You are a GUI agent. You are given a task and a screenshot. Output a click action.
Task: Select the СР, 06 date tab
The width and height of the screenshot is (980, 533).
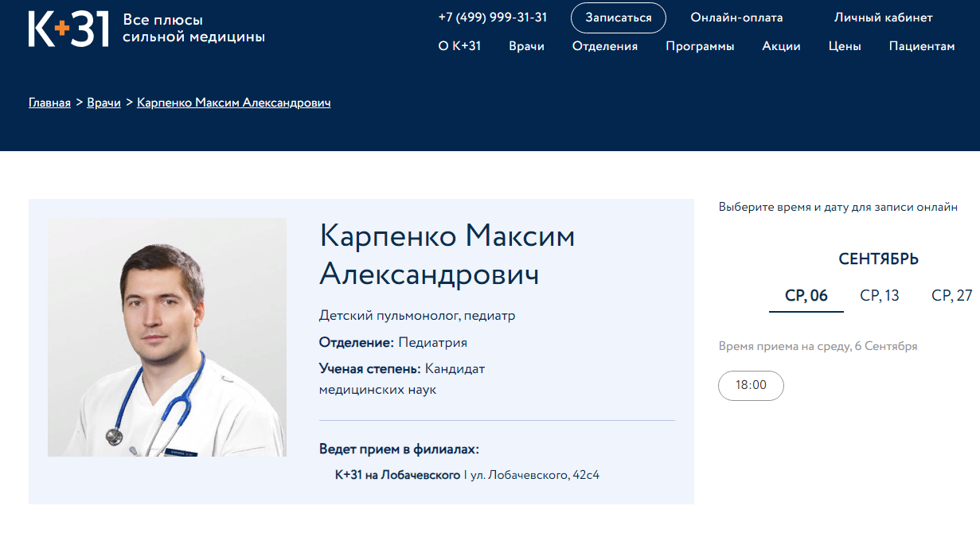click(x=806, y=296)
